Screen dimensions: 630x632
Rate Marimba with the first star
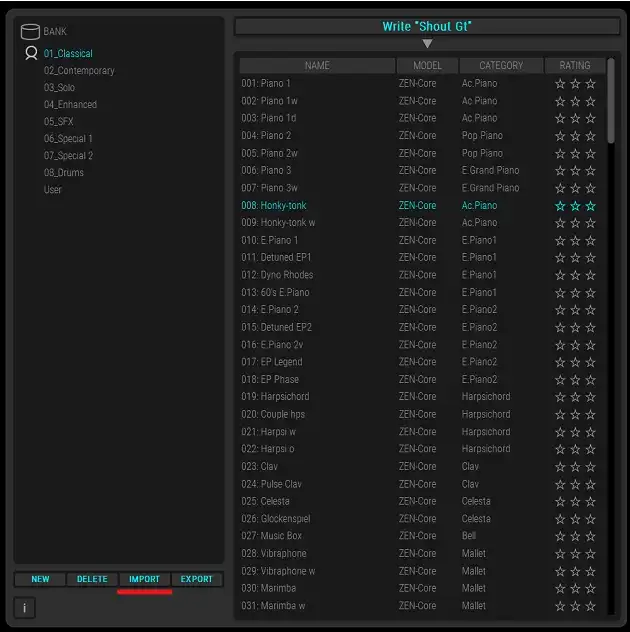coord(560,589)
